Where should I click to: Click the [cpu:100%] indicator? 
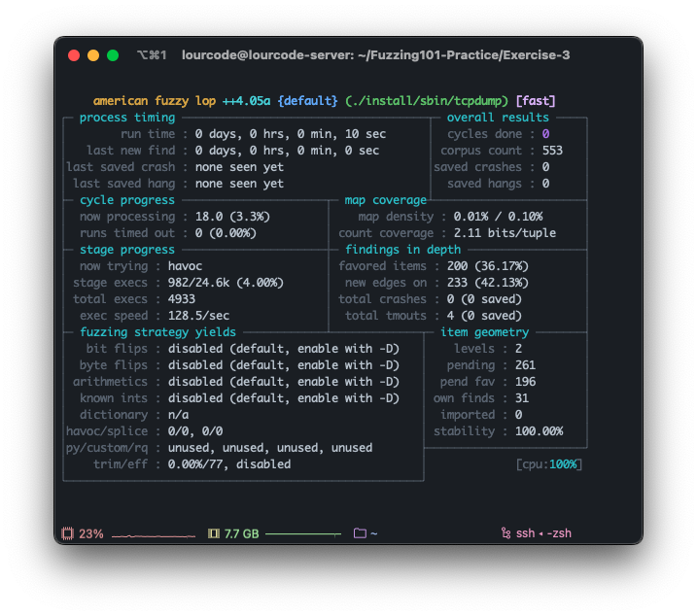(x=549, y=464)
